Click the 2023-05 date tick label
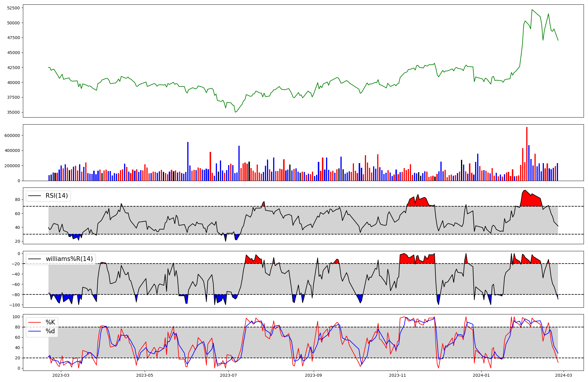The image size is (588, 382). pos(145,375)
